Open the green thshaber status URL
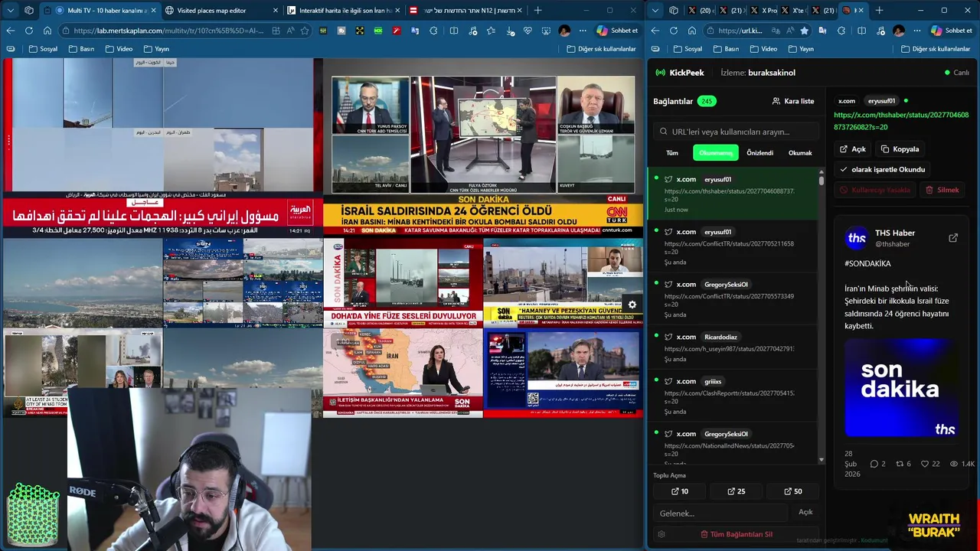 [x=901, y=121]
